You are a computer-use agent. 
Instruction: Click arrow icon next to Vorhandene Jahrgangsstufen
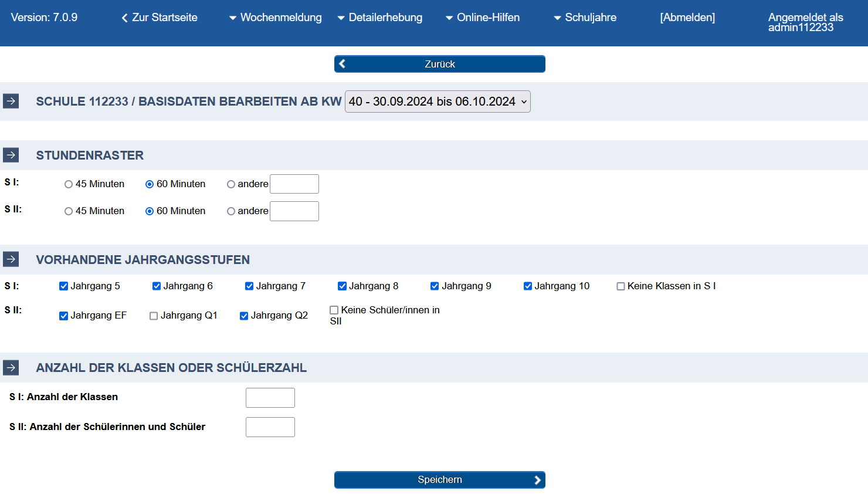(11, 259)
